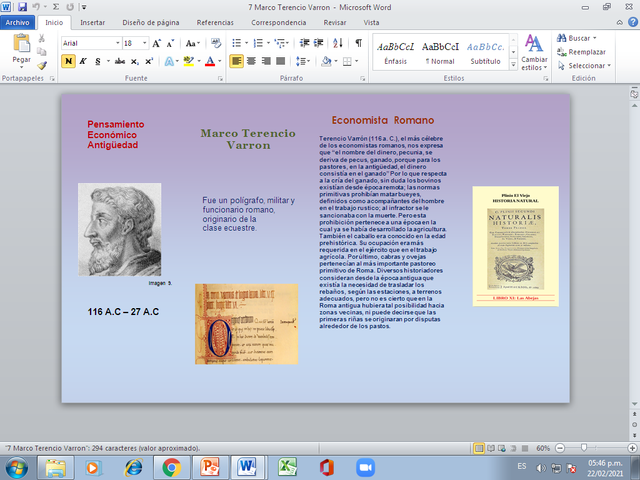Apply superscript formatting
640x480 pixels.
coord(149,62)
